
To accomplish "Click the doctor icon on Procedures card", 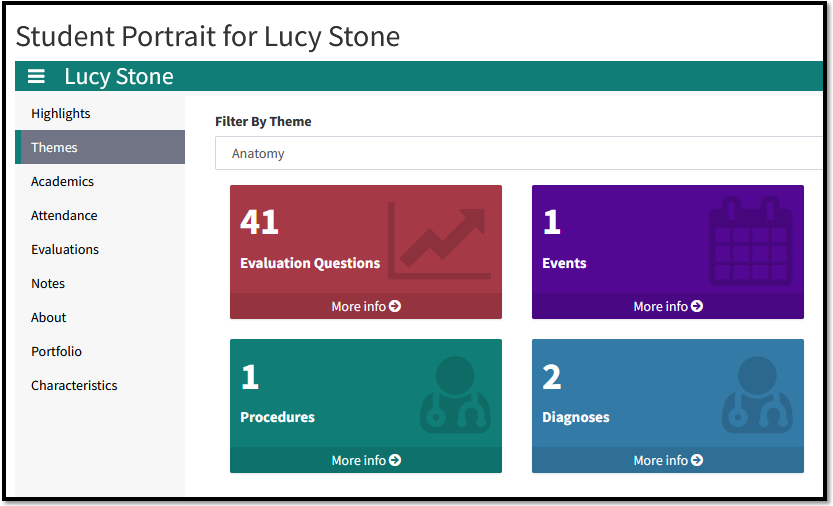I will 455,394.
